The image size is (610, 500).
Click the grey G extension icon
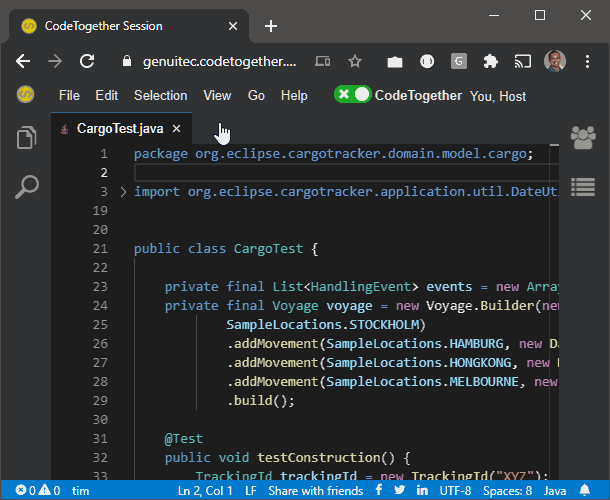pyautogui.click(x=459, y=61)
